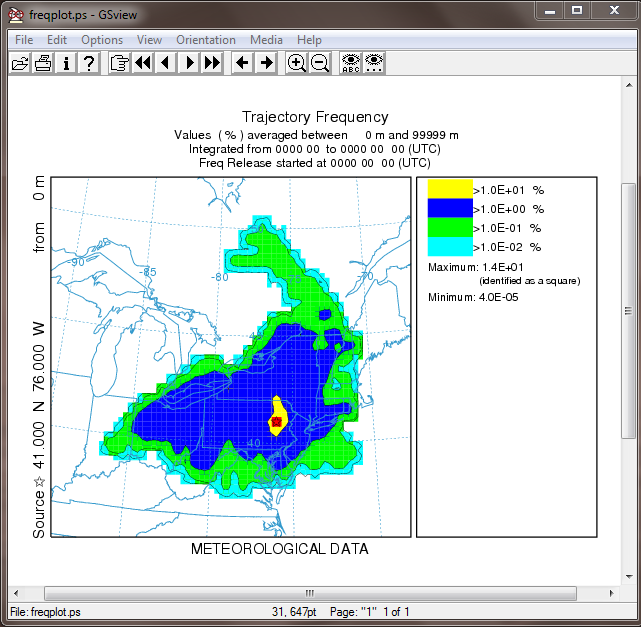This screenshot has height=627, width=641.
Task: Click the vertical scrollbar down arrow
Action: click(629, 577)
